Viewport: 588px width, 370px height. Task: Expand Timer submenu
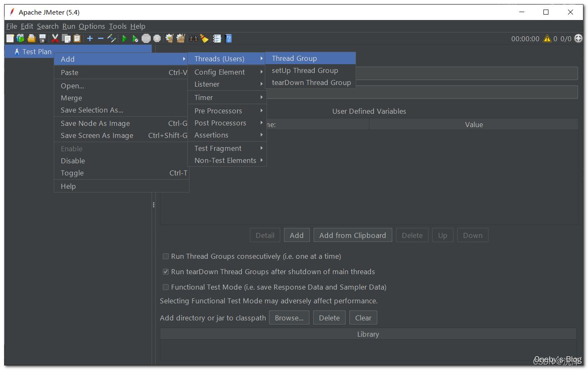tap(227, 97)
